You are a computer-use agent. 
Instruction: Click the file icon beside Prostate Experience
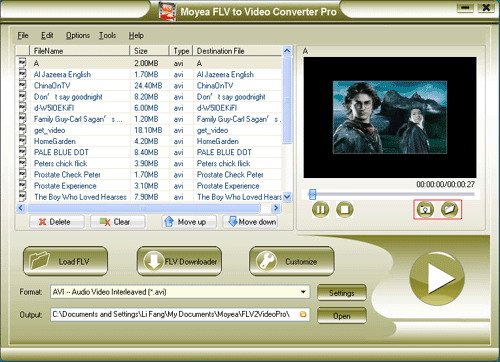22,185
